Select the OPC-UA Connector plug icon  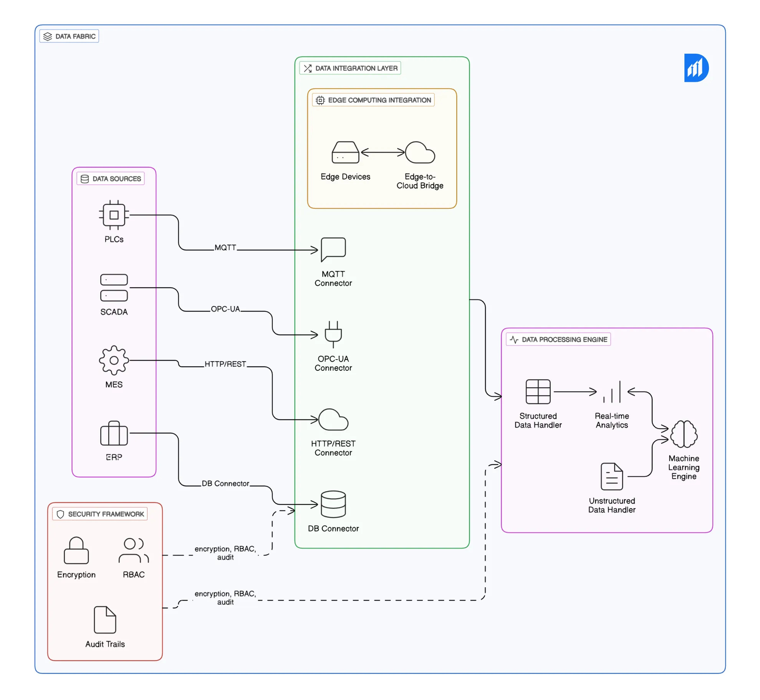click(333, 334)
